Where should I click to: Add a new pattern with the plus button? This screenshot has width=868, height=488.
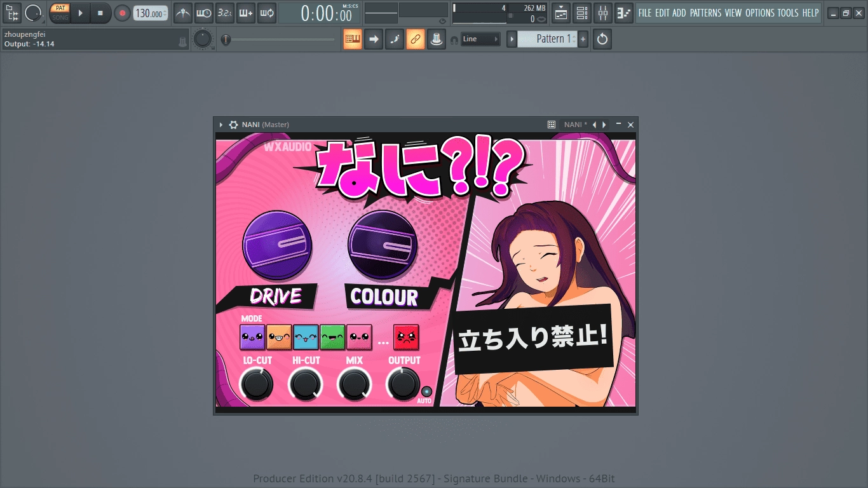coord(583,39)
